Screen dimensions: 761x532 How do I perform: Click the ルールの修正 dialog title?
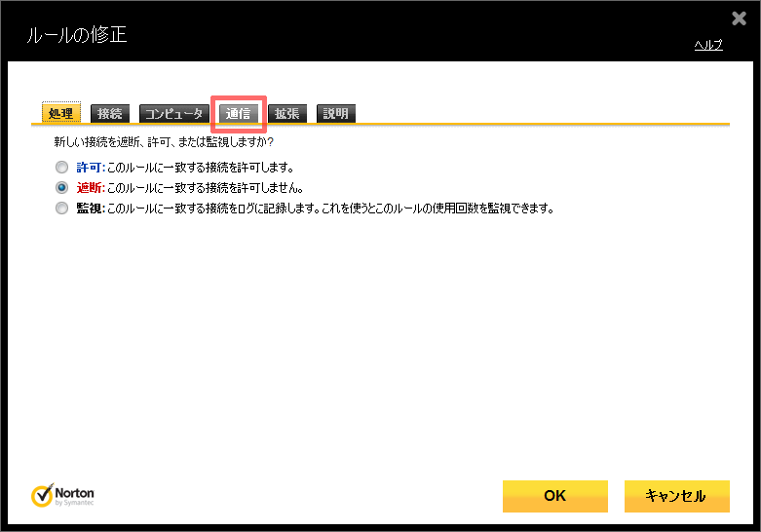tap(68, 36)
